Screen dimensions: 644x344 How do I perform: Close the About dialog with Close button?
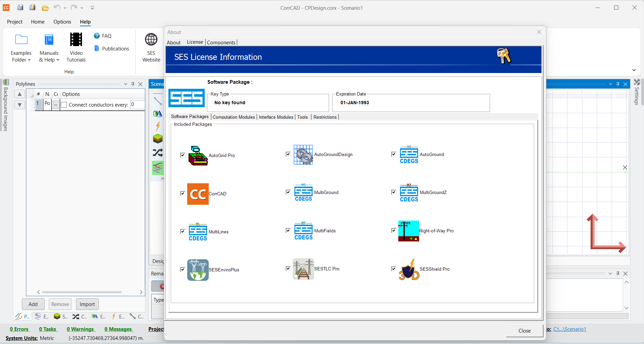click(524, 331)
